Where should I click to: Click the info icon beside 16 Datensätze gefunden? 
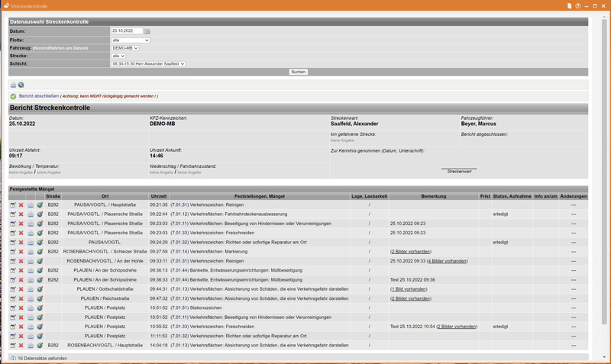(13, 359)
